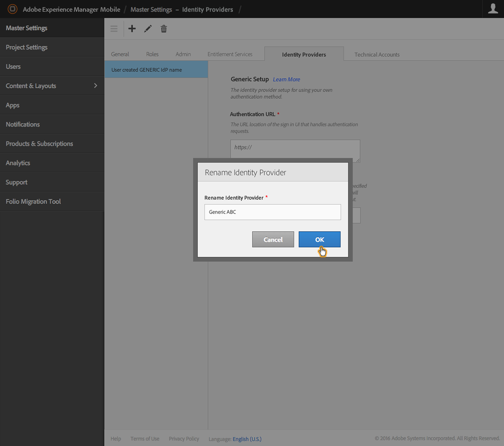
Task: Click the Rename Identity Provider dialog title
Action: click(x=245, y=172)
